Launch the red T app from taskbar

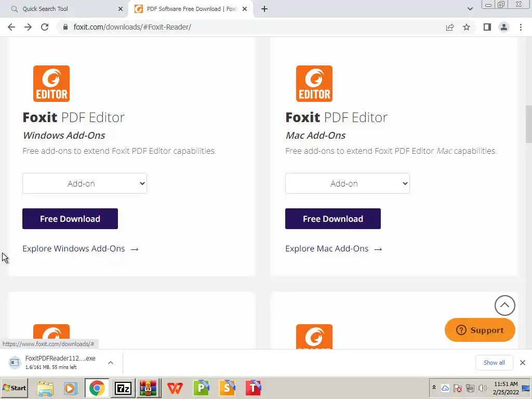pyautogui.click(x=253, y=389)
